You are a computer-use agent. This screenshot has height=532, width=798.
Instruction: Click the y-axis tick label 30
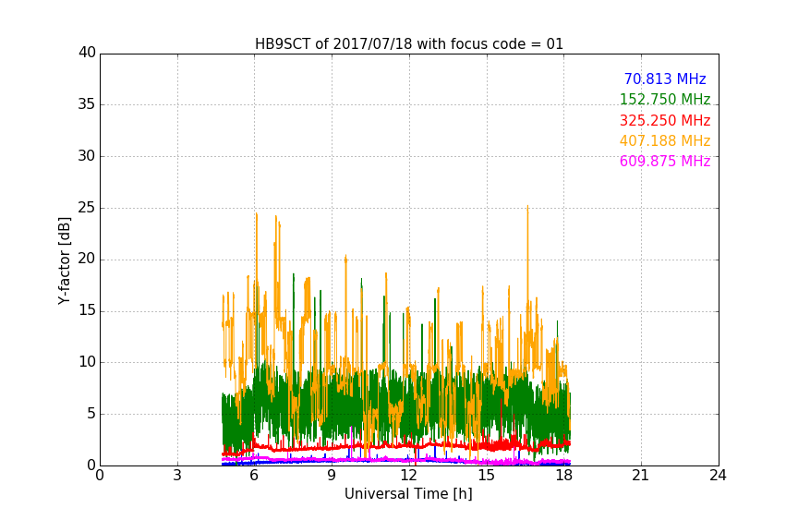coord(87,156)
